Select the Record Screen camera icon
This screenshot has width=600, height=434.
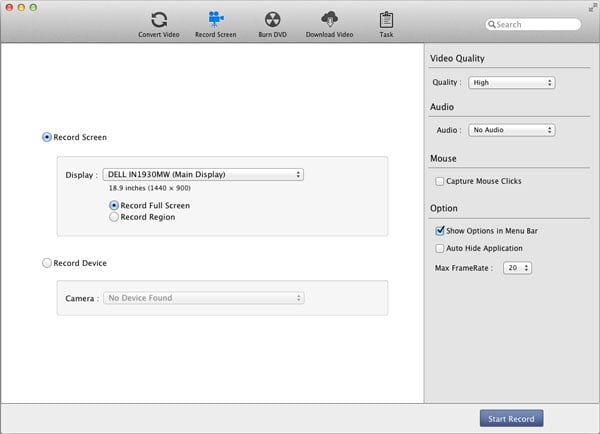tap(216, 19)
